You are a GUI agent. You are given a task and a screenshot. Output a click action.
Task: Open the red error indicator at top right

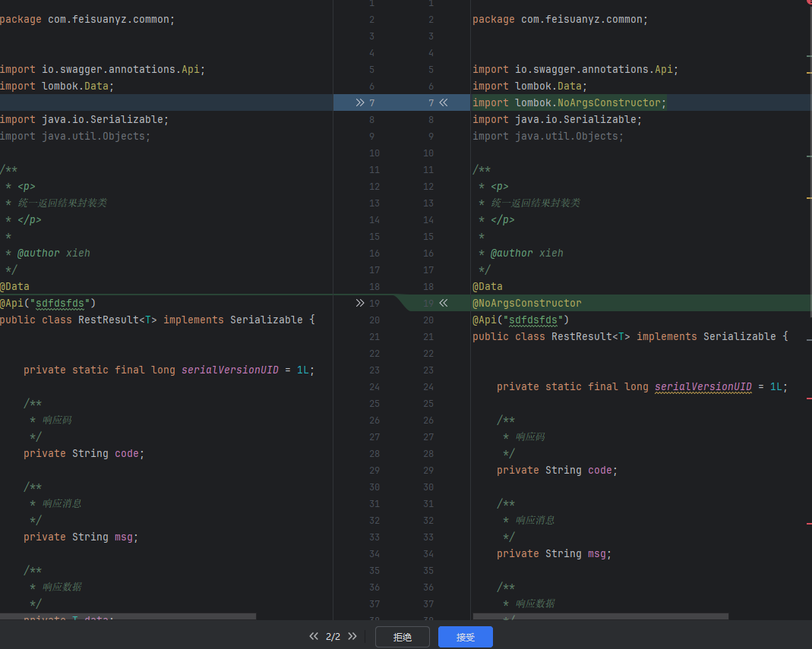(x=808, y=2)
